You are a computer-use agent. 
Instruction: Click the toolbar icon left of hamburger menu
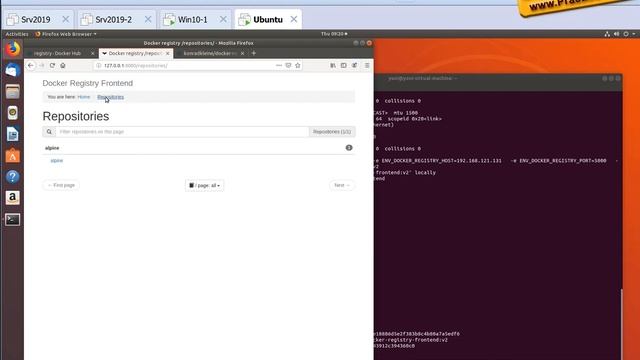tap(354, 65)
